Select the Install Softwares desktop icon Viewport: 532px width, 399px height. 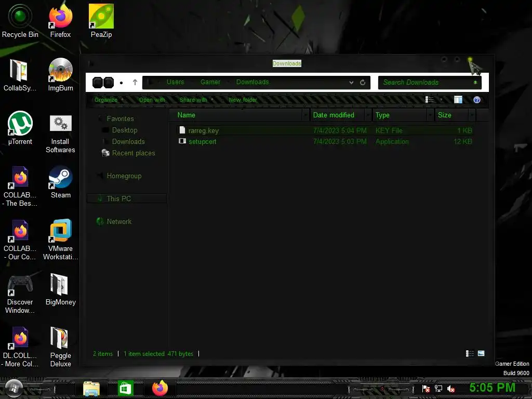click(x=60, y=133)
